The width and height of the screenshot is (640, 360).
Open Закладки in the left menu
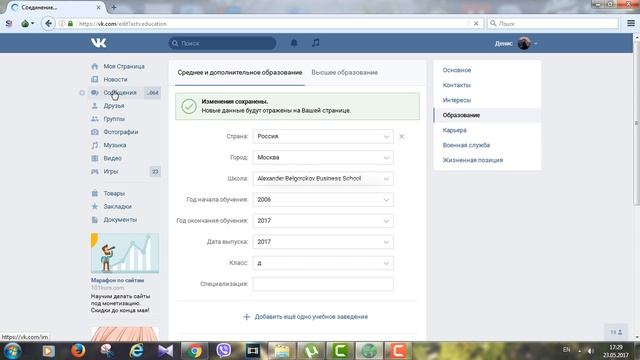(x=118, y=207)
